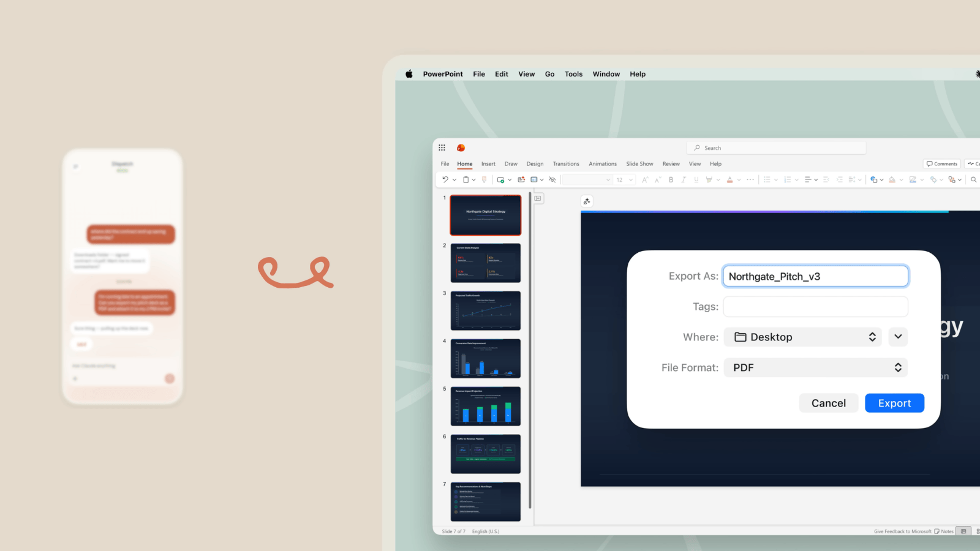Open the Where location dropdown showing Desktop

pyautogui.click(x=802, y=337)
